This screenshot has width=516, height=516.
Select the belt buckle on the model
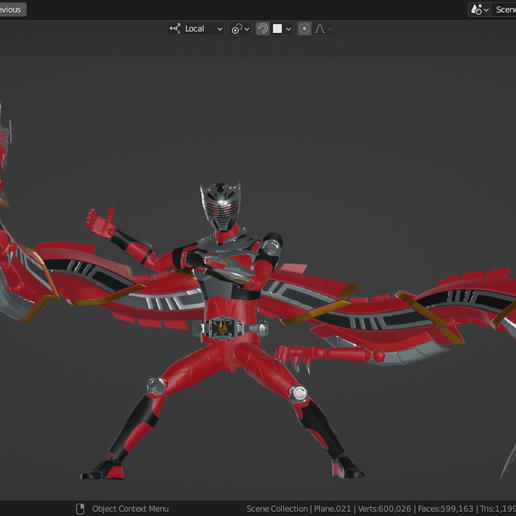223,328
